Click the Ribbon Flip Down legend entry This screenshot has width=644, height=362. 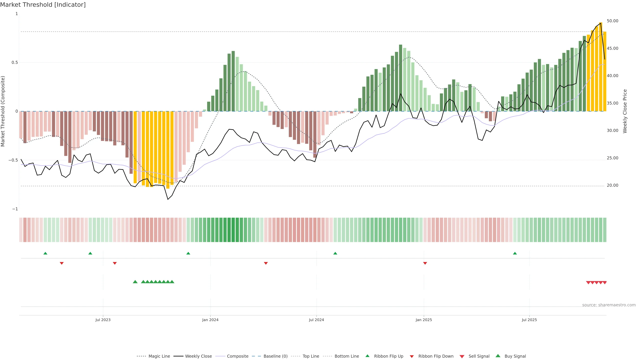pos(436,356)
